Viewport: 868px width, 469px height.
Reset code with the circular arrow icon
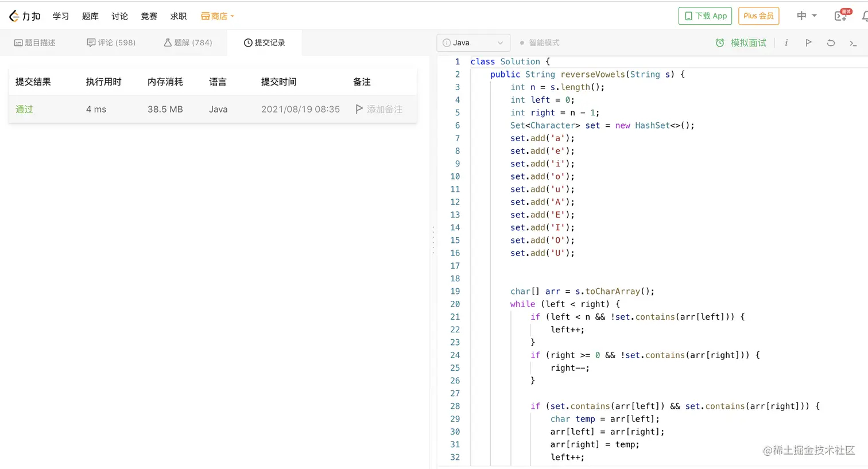831,42
